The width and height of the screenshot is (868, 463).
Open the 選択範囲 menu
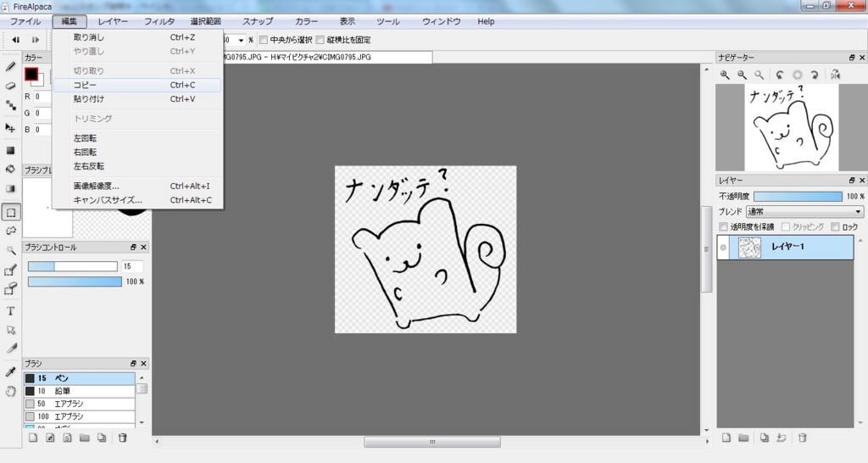click(x=205, y=21)
